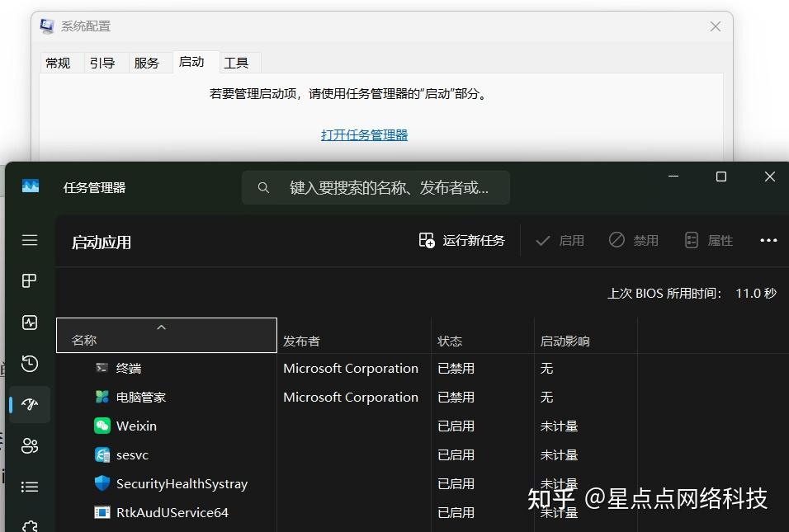
Task: Click 已禁用 status in 终端 row
Action: pos(456,368)
